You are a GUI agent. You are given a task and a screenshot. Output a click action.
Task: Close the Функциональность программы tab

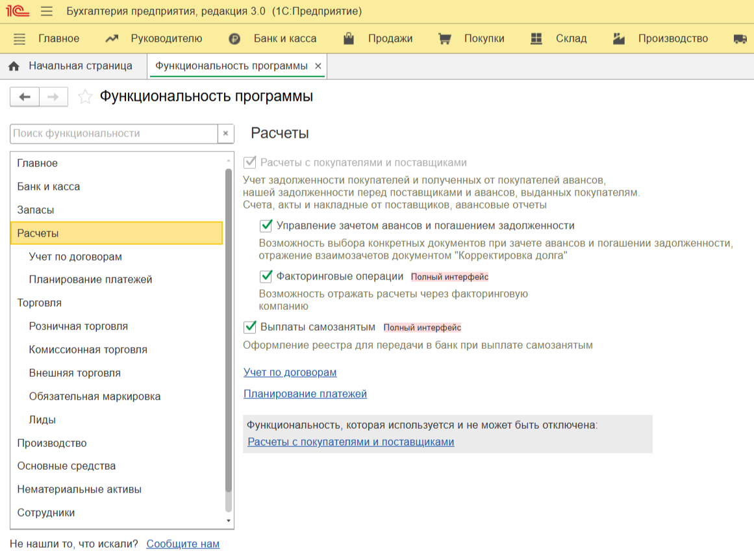pyautogui.click(x=318, y=66)
